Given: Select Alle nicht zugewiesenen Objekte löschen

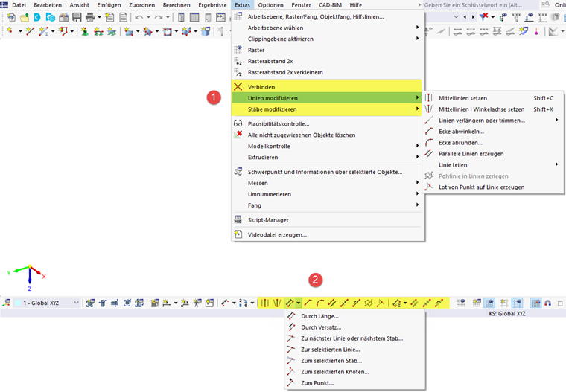Looking at the screenshot, I should click(328, 135).
